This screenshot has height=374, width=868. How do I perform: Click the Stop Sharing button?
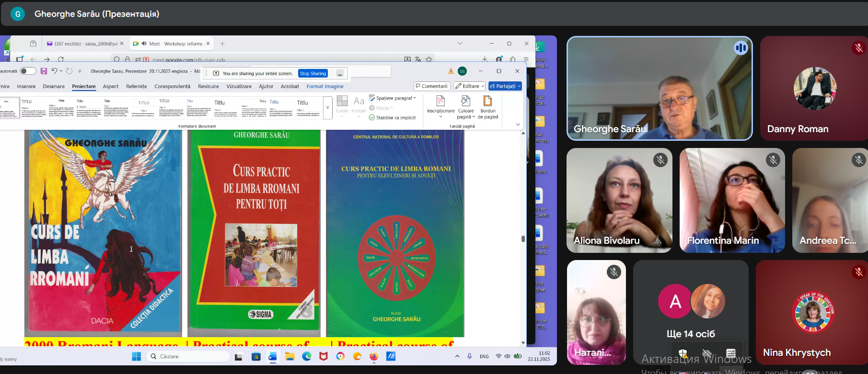pyautogui.click(x=313, y=73)
